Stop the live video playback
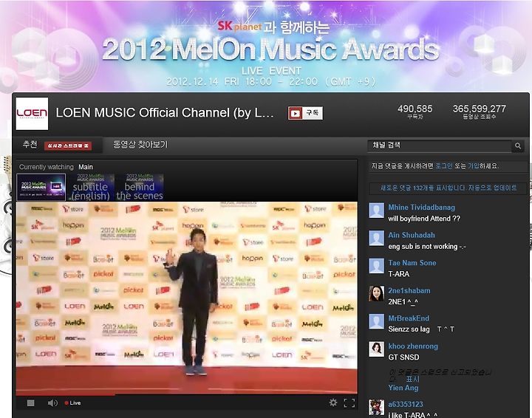The height and width of the screenshot is (418, 532). (30, 402)
